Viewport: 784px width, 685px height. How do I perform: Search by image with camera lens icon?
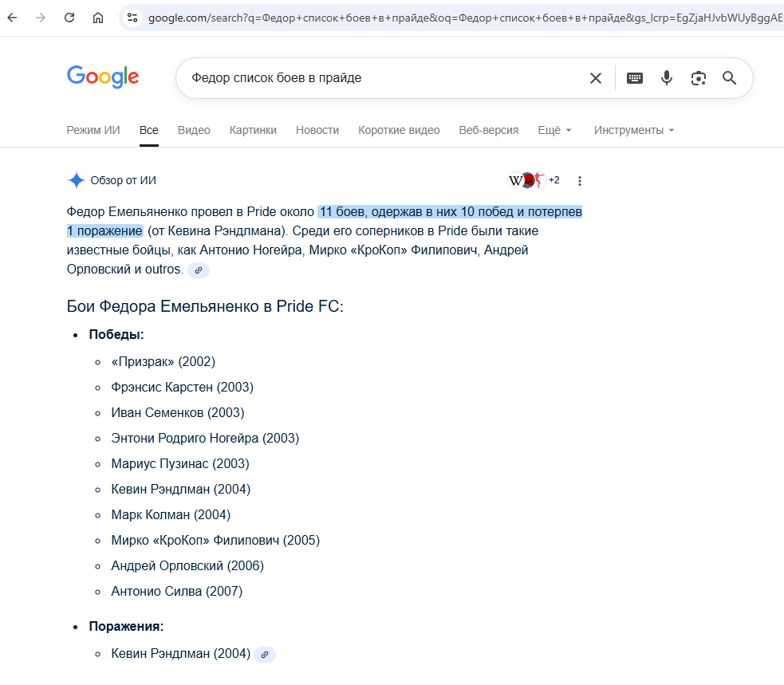click(699, 78)
